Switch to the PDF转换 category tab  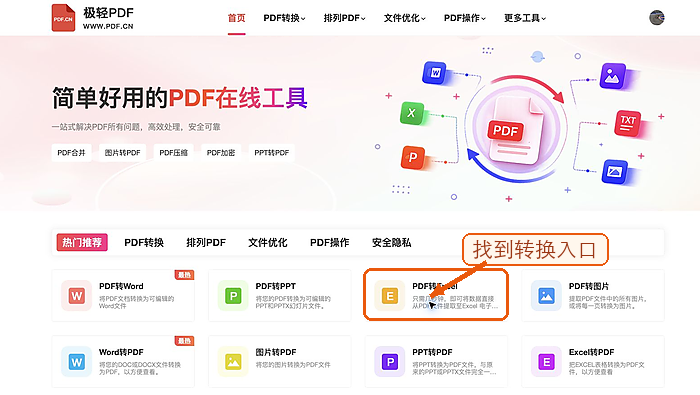coord(144,242)
